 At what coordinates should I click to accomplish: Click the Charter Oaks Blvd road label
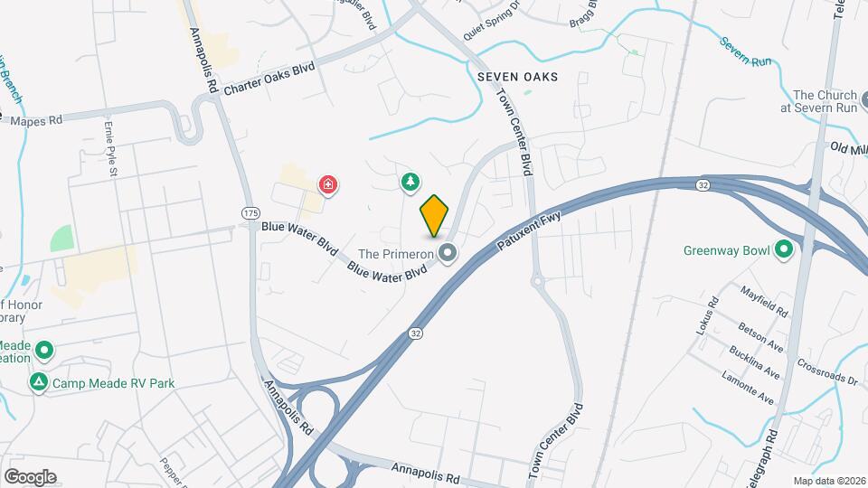point(269,78)
